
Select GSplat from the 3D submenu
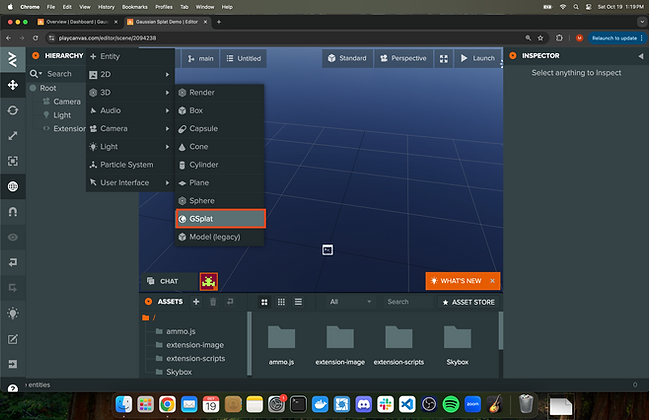click(x=219, y=218)
